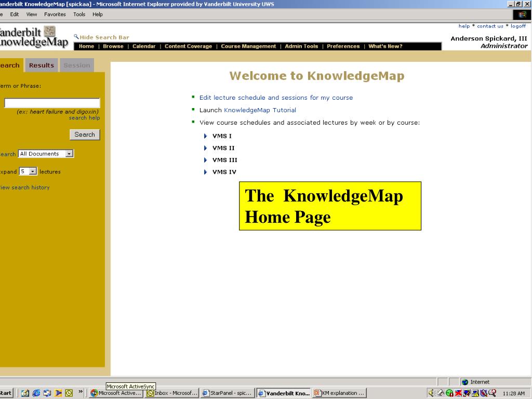
Task: Click Vanderbilt KnowledgeMap taskbar button
Action: pyautogui.click(x=284, y=393)
